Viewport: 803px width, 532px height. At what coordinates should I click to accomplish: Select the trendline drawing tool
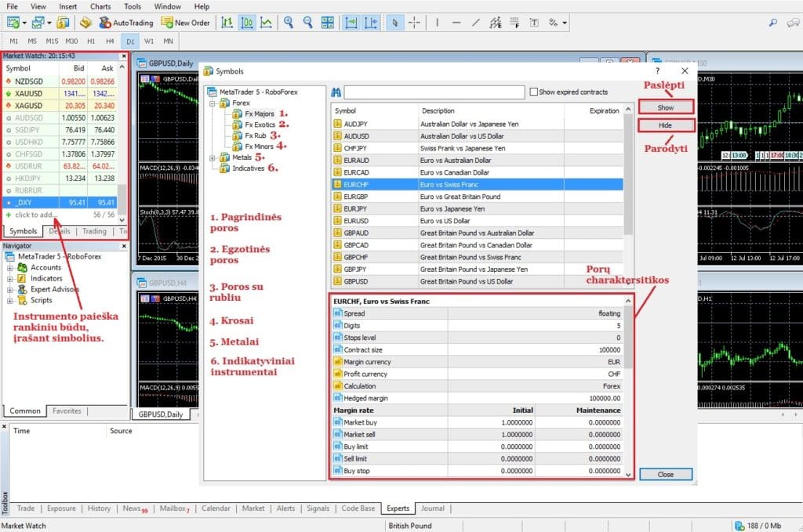(476, 23)
